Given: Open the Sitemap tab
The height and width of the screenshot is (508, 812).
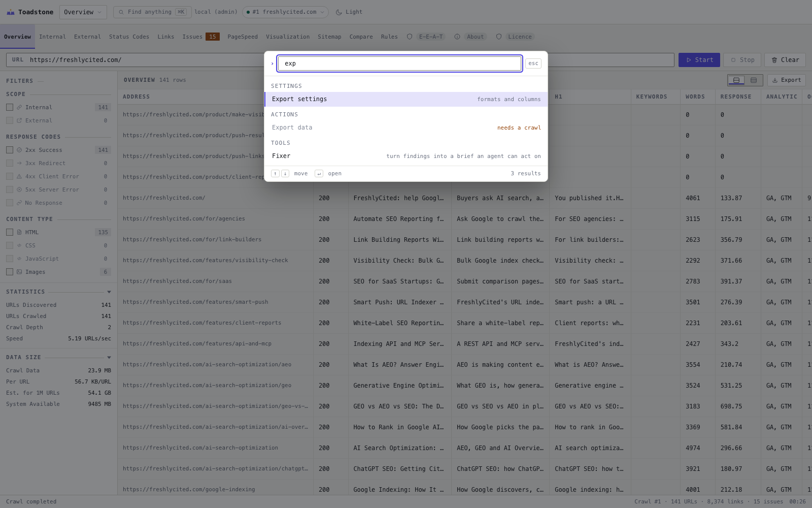Looking at the screenshot, I should click(329, 37).
